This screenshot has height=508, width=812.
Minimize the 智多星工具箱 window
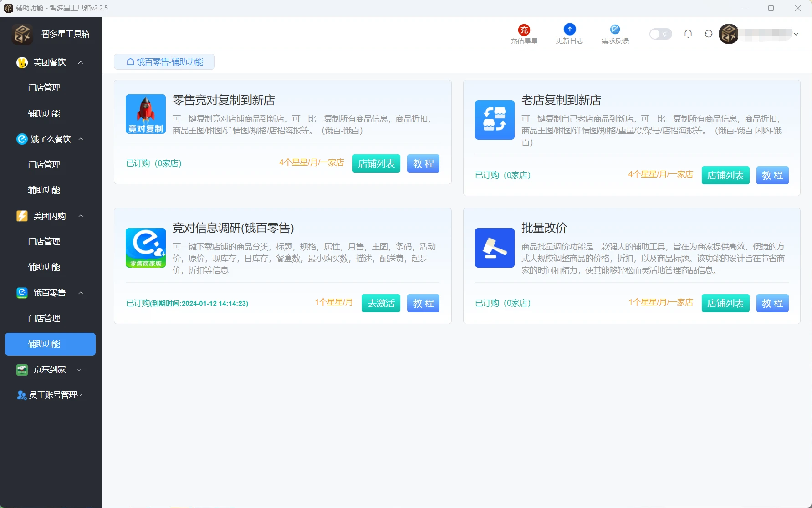pos(745,8)
